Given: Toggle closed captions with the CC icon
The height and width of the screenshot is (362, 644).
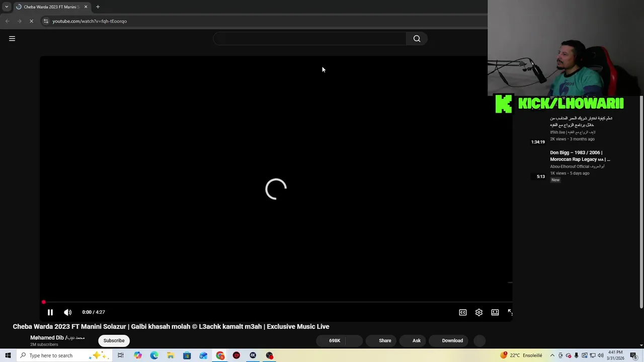Looking at the screenshot, I should [463, 312].
